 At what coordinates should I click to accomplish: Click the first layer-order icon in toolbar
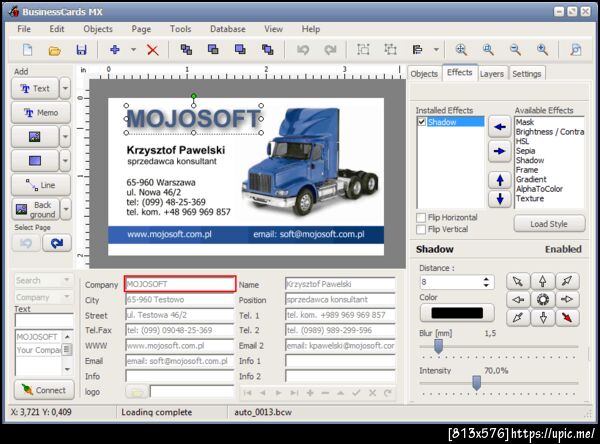(186, 49)
